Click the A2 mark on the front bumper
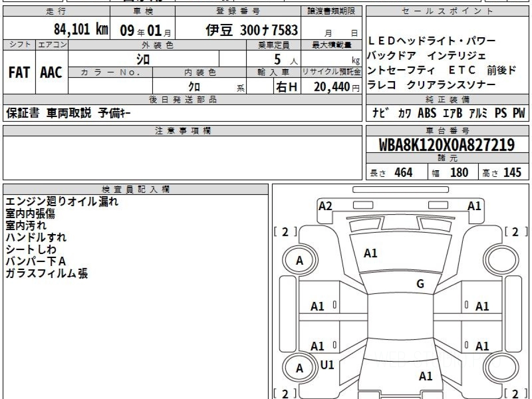532x399 pixels. 325,206
